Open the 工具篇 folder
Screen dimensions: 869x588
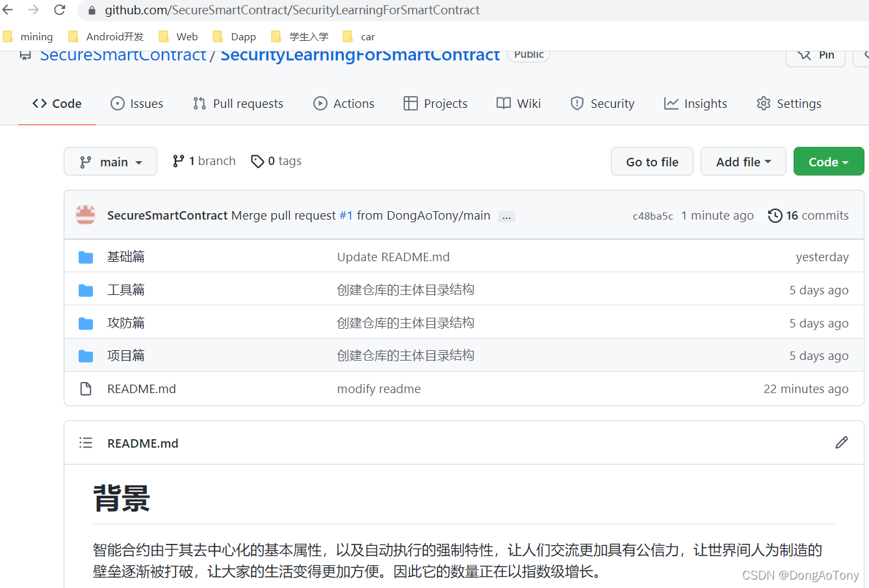[x=126, y=290]
